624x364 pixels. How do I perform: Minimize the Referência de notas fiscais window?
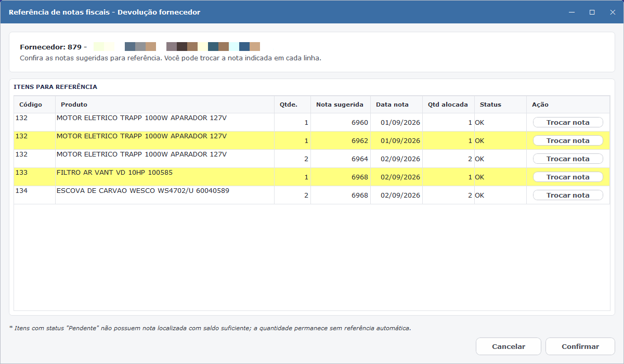(x=571, y=12)
